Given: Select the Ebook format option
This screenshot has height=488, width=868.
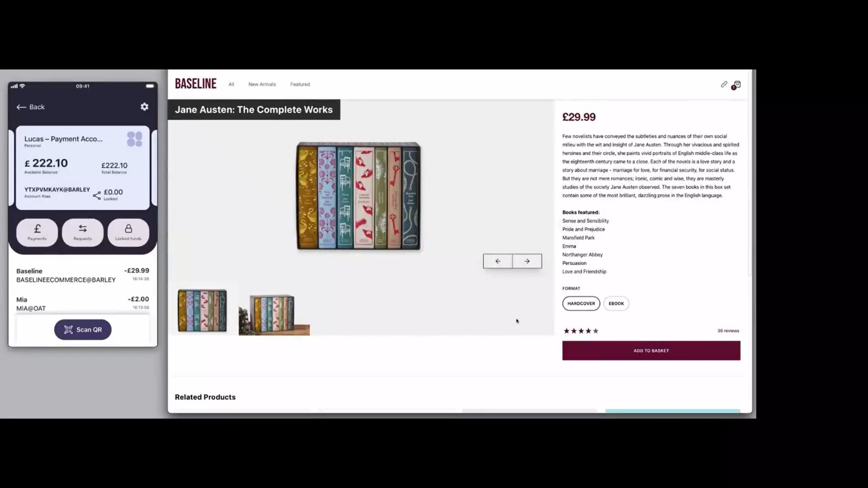Looking at the screenshot, I should pos(616,304).
